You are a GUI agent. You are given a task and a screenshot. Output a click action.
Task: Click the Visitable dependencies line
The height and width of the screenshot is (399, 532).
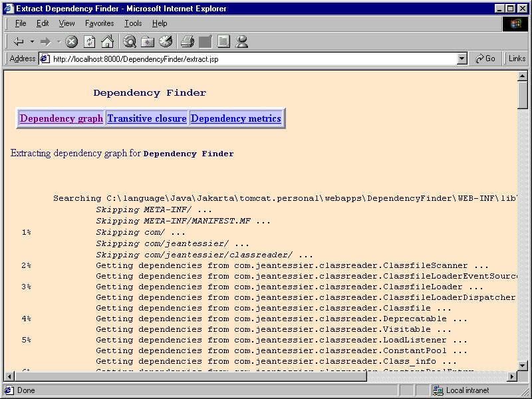click(273, 329)
